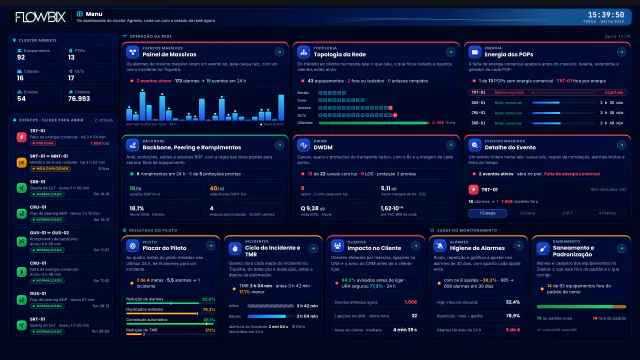Select the Saneamento e Padronização brush icon
Image resolution: width=640 pixels, height=360 pixels.
click(542, 248)
